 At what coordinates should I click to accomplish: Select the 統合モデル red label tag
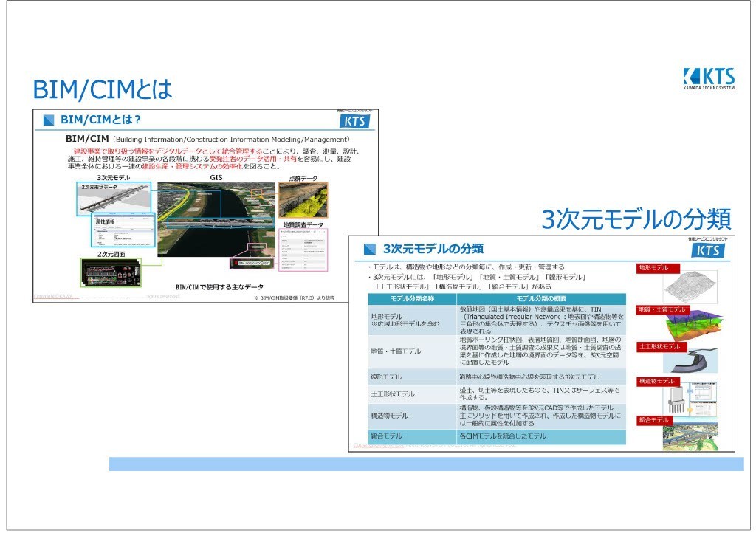pos(655,420)
